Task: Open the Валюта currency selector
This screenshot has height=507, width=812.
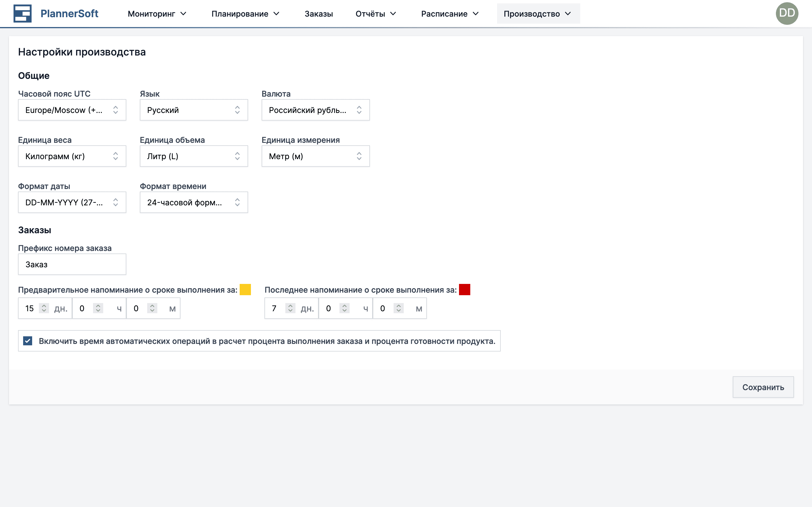Action: [x=315, y=110]
